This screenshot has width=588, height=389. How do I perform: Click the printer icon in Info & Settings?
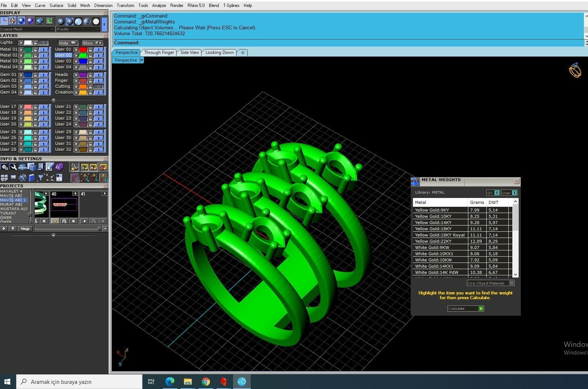click(22, 167)
